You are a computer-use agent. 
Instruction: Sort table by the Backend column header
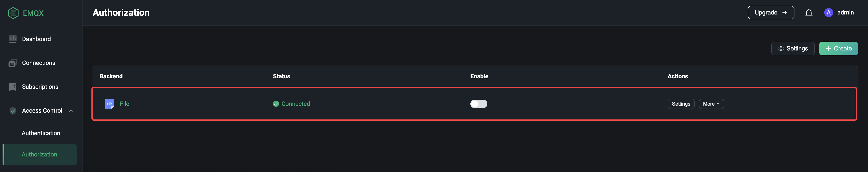click(111, 76)
